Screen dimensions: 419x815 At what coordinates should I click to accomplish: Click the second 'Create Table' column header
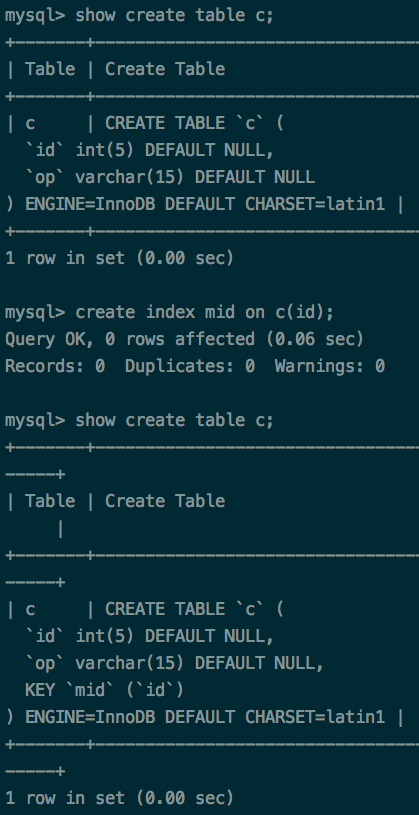(165, 501)
